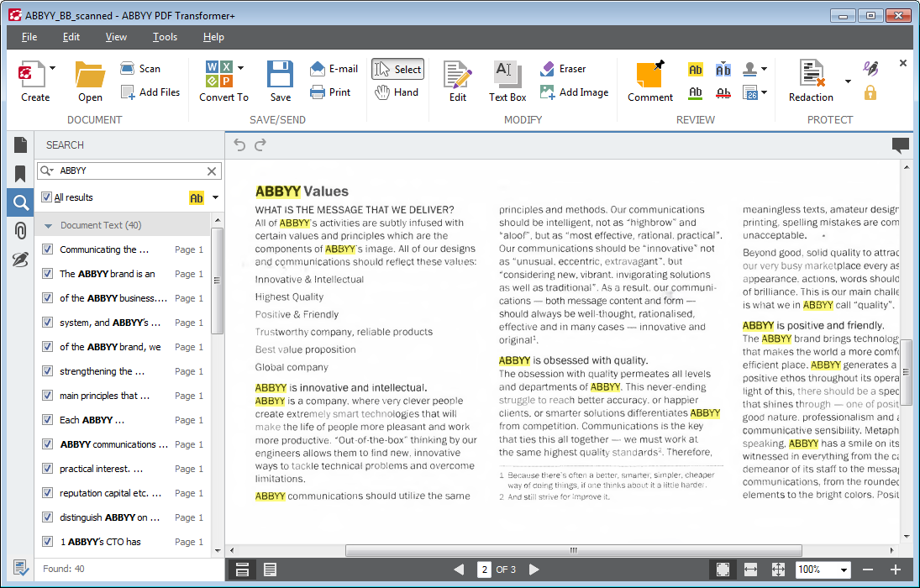The height and width of the screenshot is (588, 920).
Task: Open the Redaction tool
Action: tap(811, 81)
